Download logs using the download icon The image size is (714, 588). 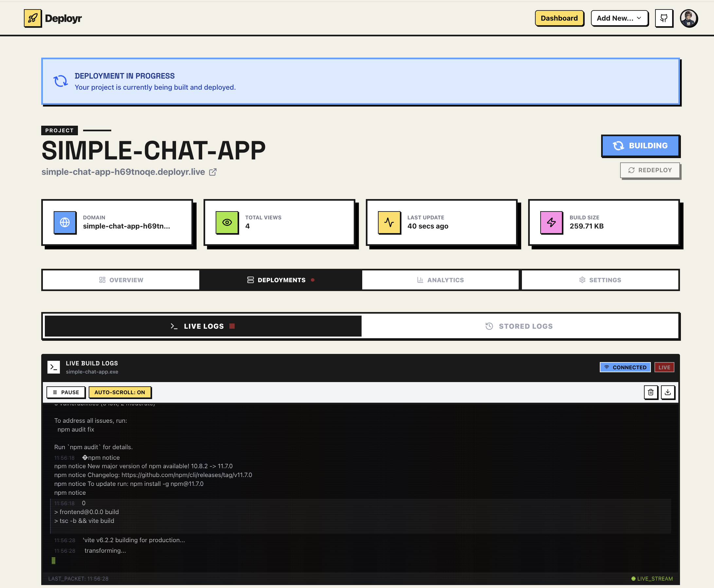[668, 392]
